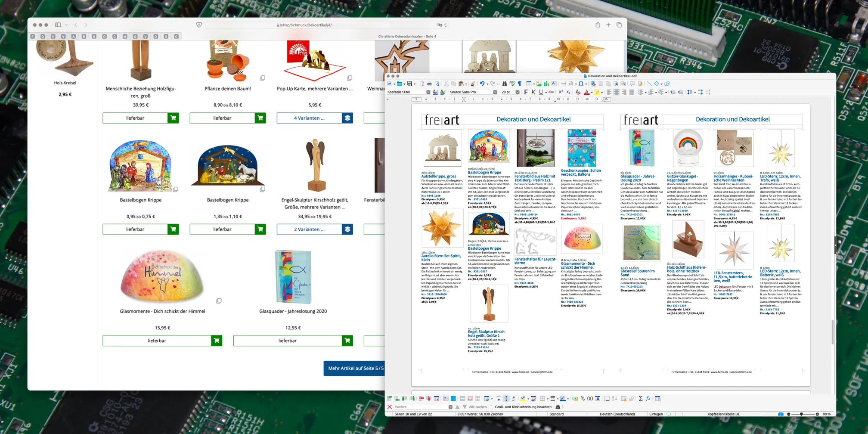Run the spelling check
Image resolution: width=868 pixels, height=434 pixels.
[x=512, y=84]
